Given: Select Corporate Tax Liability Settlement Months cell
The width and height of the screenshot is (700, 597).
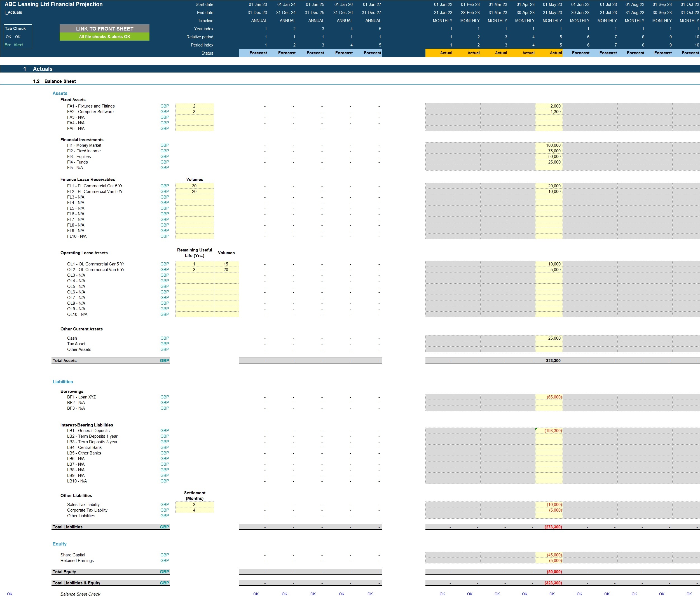Looking at the screenshot, I should [x=194, y=510].
